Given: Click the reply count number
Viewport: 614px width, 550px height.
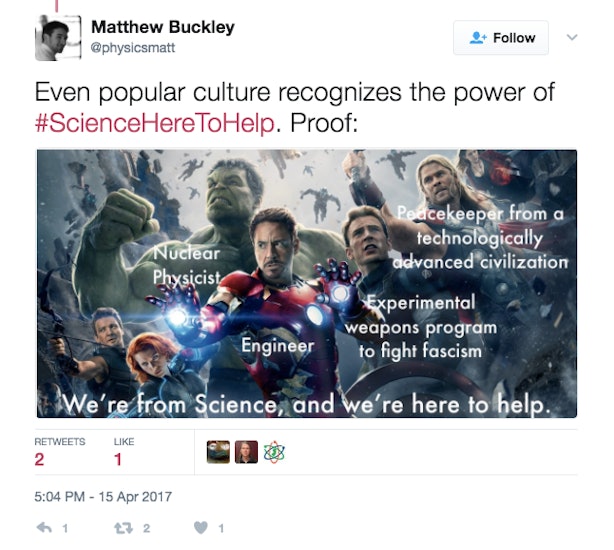Looking at the screenshot, I should (65, 528).
